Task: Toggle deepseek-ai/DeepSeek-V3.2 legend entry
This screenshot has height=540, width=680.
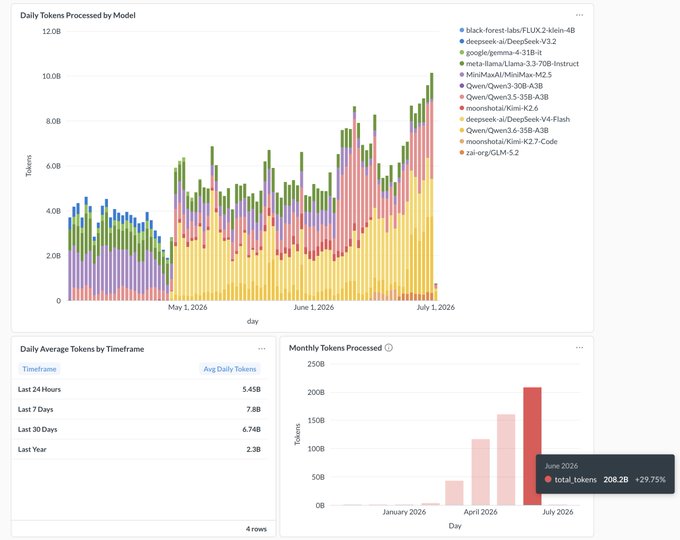Action: point(507,42)
